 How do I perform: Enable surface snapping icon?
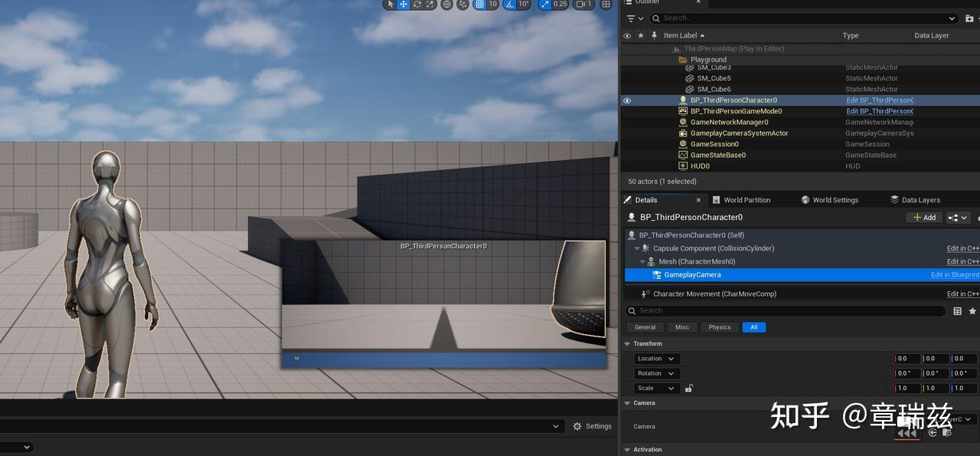pos(462,5)
